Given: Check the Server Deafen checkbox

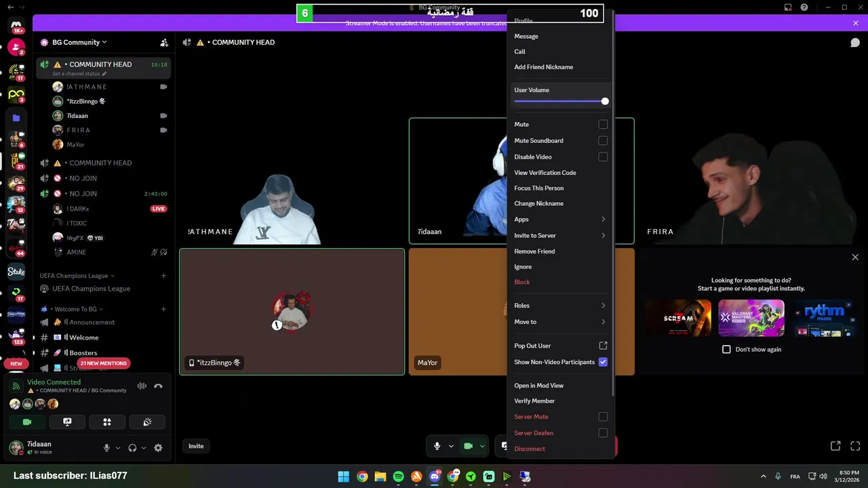Looking at the screenshot, I should point(603,432).
